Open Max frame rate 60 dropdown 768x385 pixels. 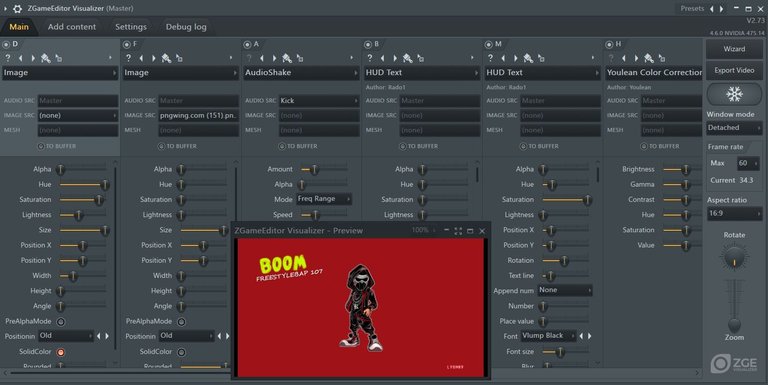click(x=748, y=163)
